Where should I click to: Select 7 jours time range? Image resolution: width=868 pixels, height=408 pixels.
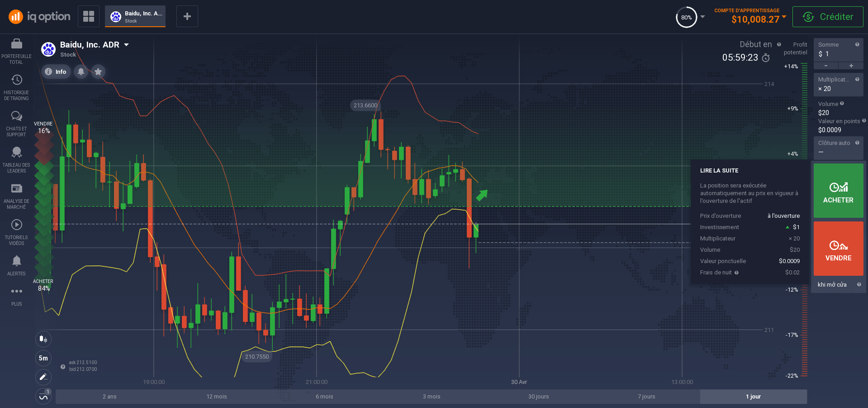pos(646,397)
